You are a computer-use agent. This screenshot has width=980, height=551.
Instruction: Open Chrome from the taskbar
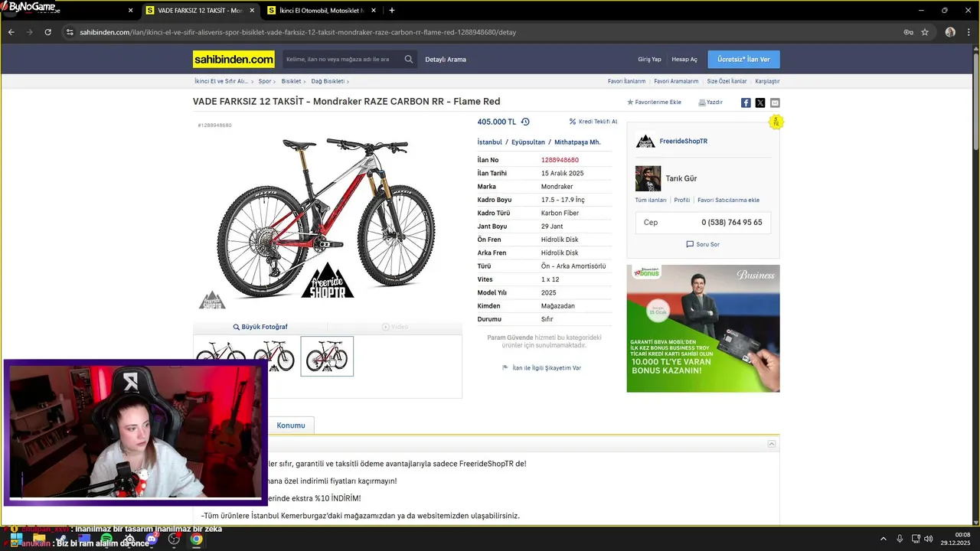(x=196, y=539)
